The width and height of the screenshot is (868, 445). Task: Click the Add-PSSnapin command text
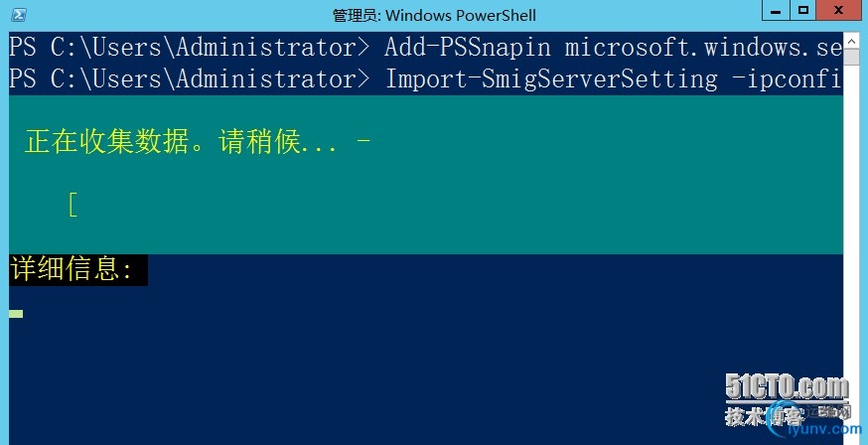[467, 47]
